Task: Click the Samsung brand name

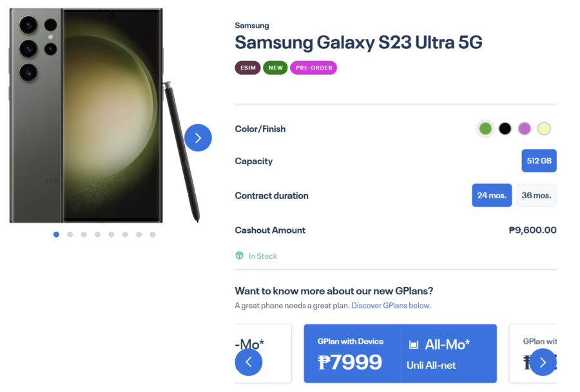Action: pyautogui.click(x=252, y=25)
